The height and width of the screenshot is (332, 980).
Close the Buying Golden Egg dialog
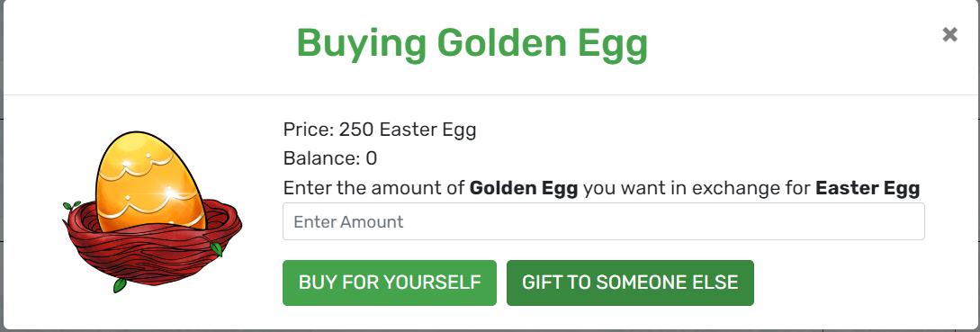coord(949,34)
